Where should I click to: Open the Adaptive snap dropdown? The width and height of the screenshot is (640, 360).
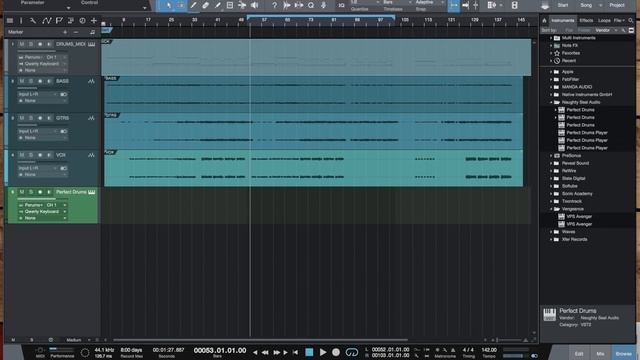[429, 2]
